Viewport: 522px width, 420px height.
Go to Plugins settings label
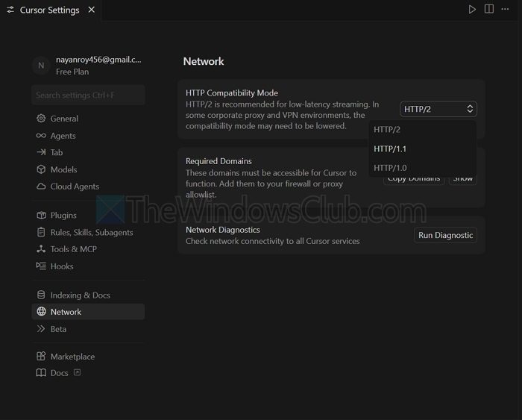tap(63, 216)
